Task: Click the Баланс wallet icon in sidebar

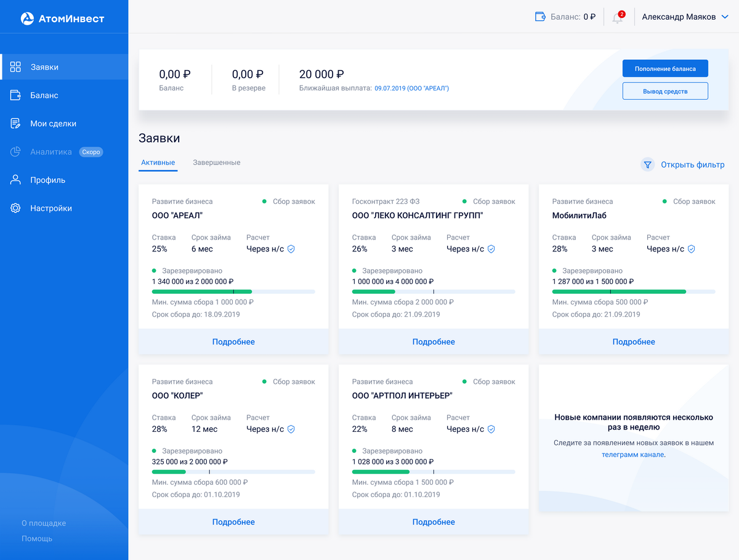Action: pos(16,95)
